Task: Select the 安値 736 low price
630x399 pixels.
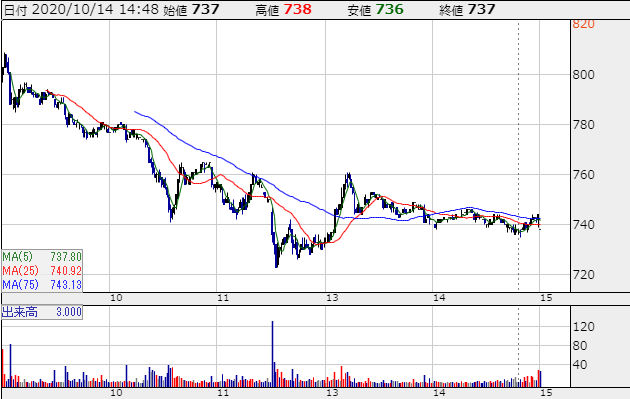Action: click(375, 9)
